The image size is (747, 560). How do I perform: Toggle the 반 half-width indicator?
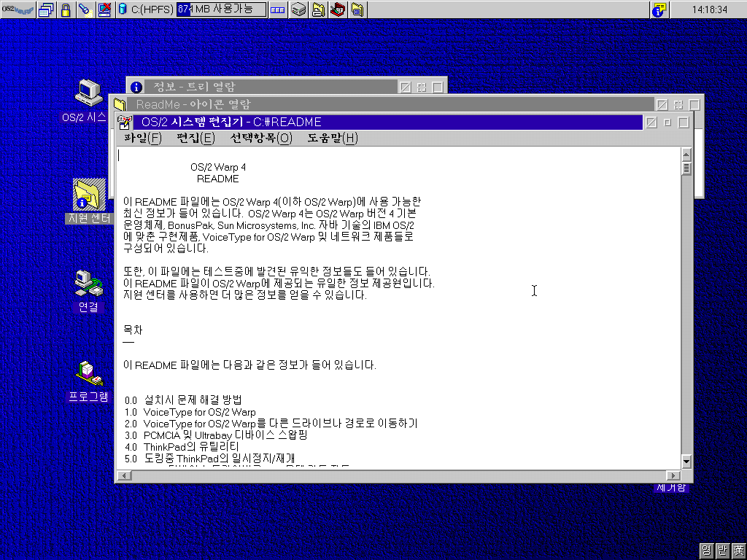pyautogui.click(x=722, y=551)
